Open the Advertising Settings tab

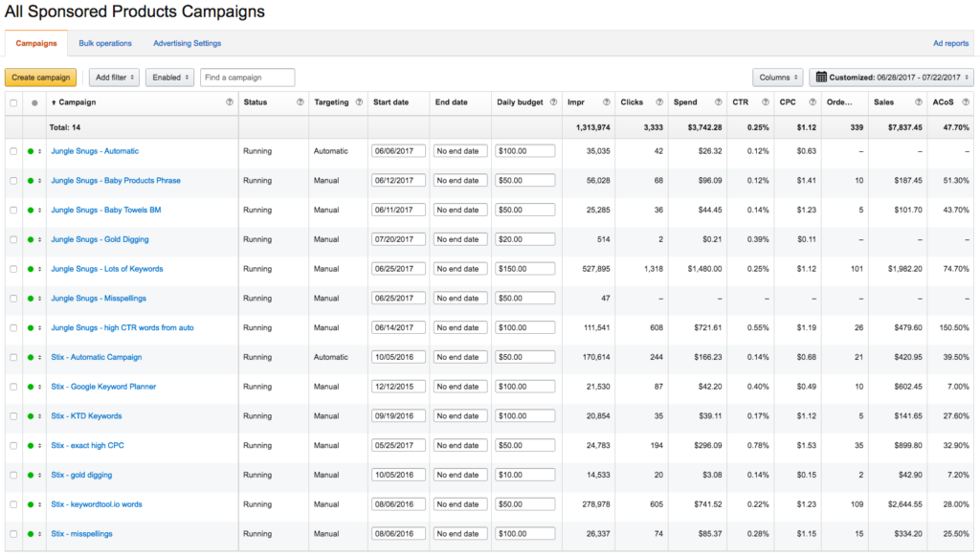(x=188, y=43)
